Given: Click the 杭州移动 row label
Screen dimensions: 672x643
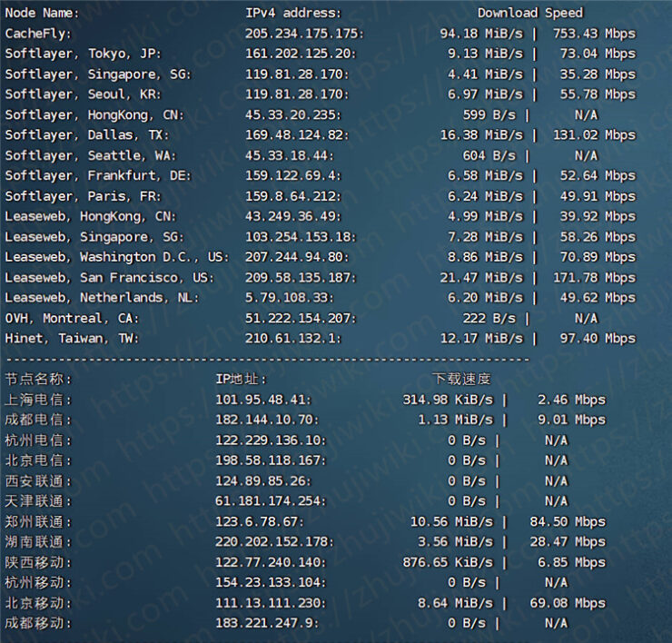Looking at the screenshot, I should pos(38,583).
